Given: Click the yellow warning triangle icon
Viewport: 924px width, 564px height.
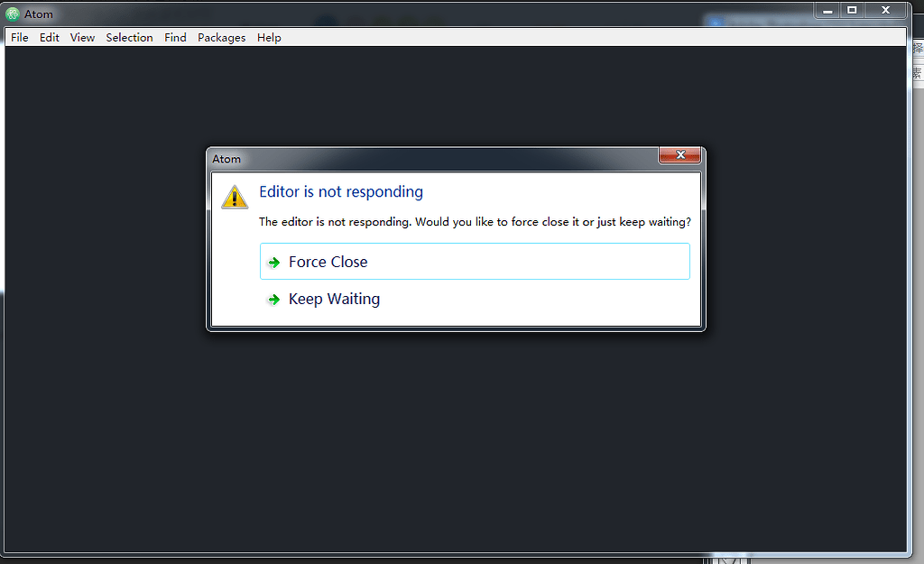Looking at the screenshot, I should [x=235, y=197].
